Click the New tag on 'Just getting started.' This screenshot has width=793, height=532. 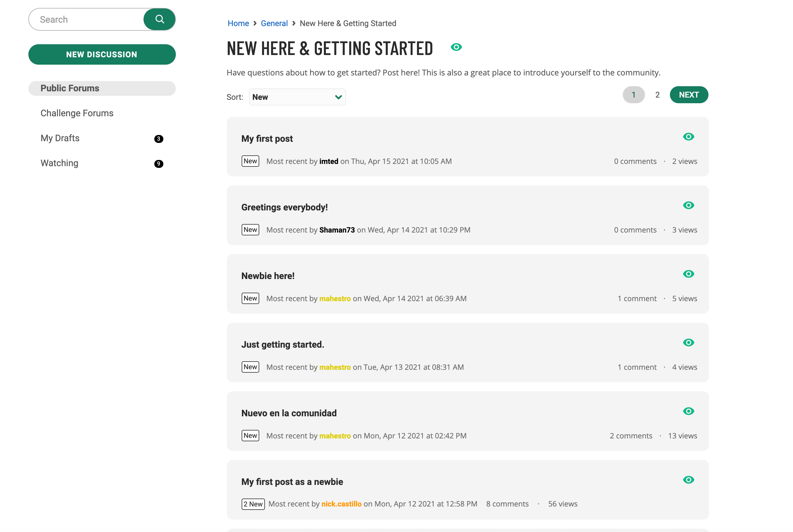click(x=250, y=367)
